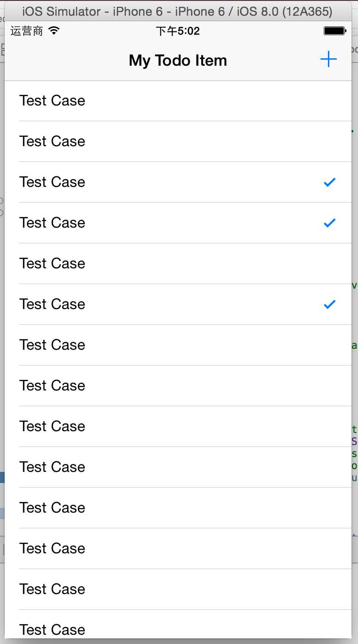Click the status bar clock showing 5:02

pos(178,31)
